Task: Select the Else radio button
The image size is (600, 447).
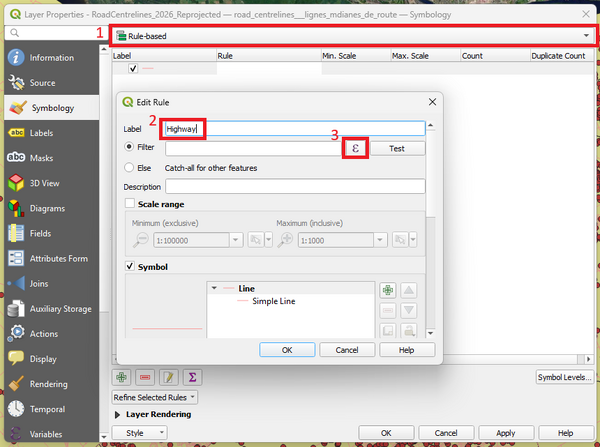Action: [129, 168]
